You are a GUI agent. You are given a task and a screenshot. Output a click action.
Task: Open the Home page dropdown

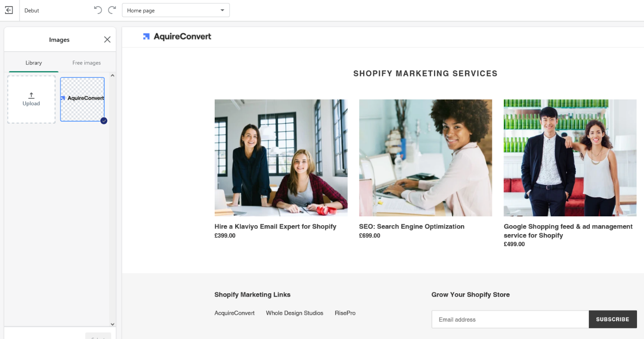pyautogui.click(x=175, y=10)
